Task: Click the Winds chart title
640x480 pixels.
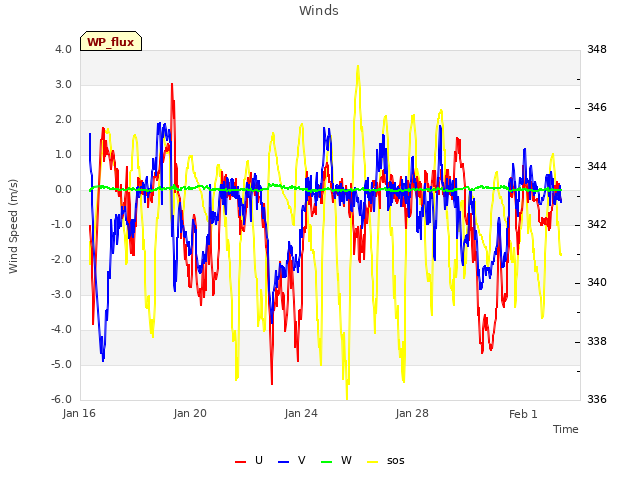Action: [319, 11]
